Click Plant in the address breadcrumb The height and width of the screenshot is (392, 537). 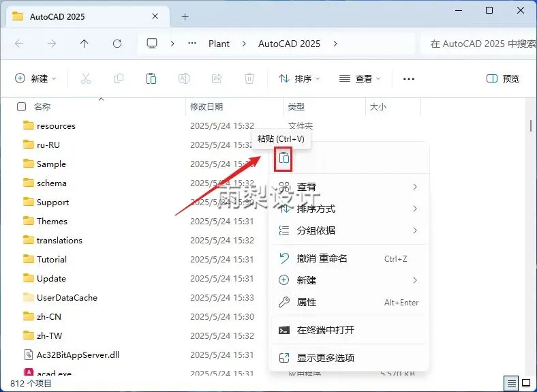(x=219, y=44)
